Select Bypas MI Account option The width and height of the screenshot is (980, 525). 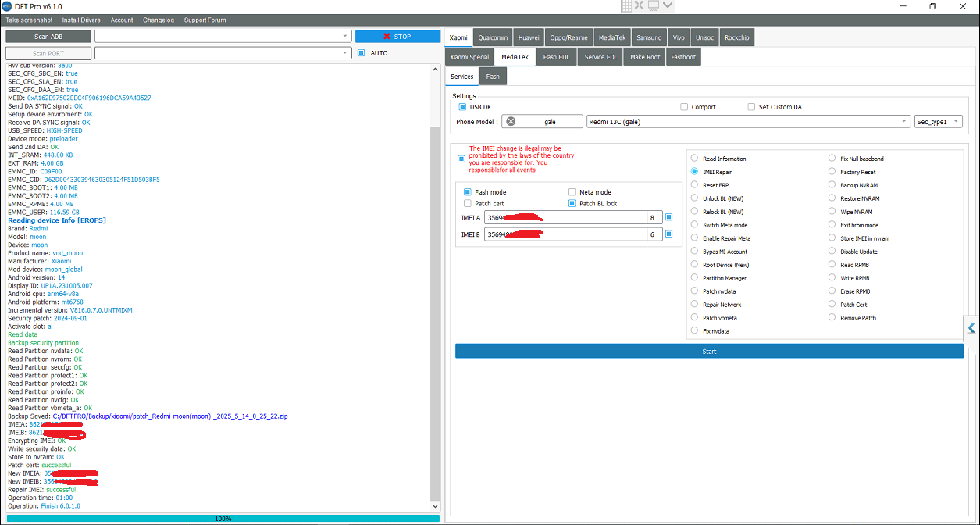coord(719,252)
